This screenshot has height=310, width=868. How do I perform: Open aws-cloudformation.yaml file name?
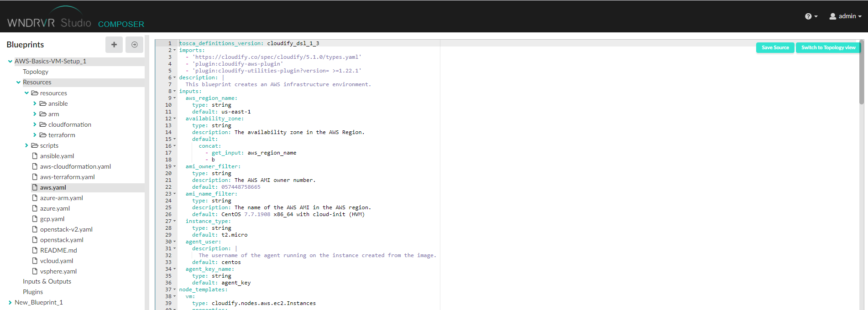point(75,166)
